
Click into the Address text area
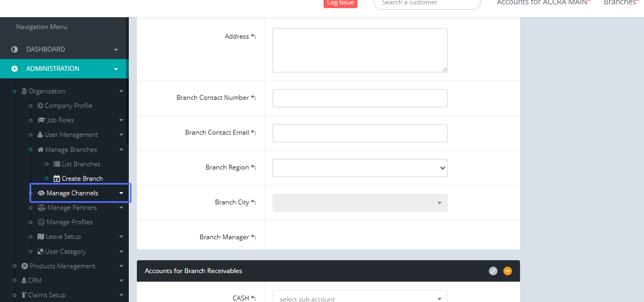360,50
